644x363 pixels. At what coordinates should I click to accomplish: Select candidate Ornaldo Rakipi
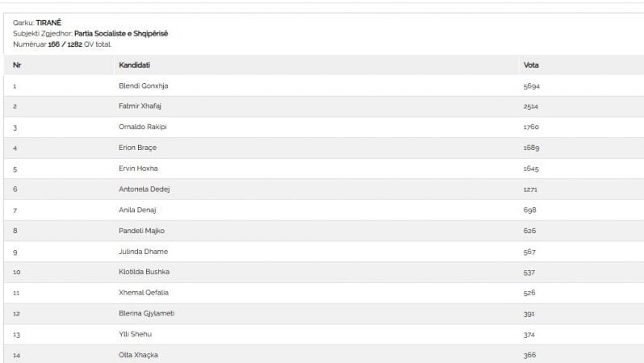(143, 127)
